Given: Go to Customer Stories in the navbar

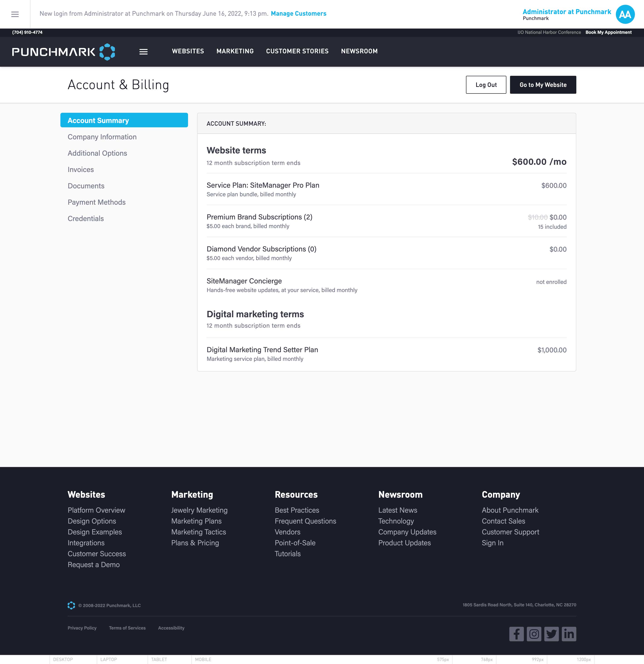Looking at the screenshot, I should point(297,51).
